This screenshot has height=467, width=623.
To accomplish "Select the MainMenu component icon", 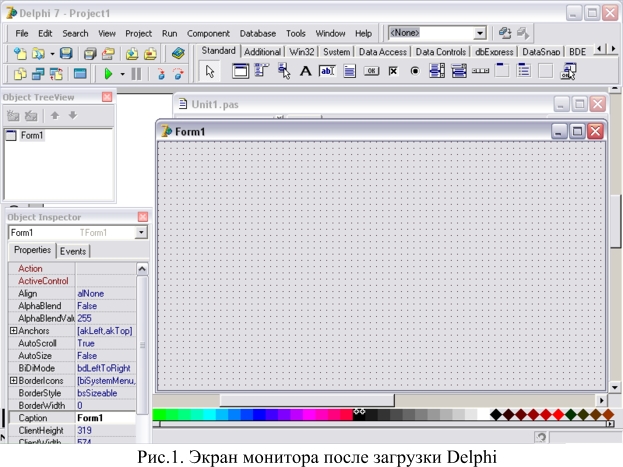I will click(x=261, y=71).
